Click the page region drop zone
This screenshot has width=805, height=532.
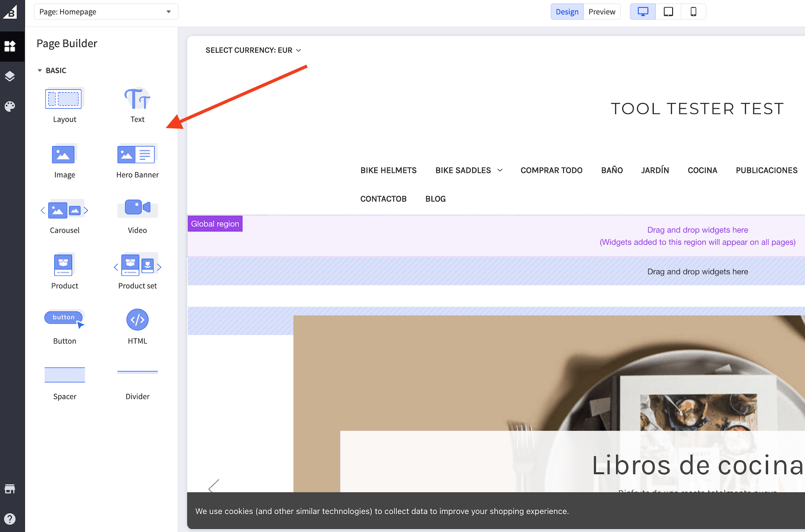(x=496, y=272)
